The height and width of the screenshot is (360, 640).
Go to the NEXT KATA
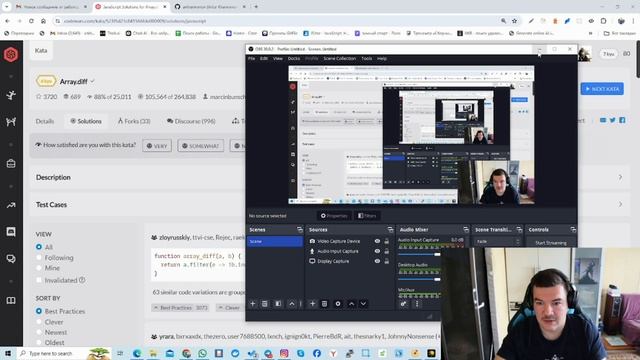pyautogui.click(x=602, y=89)
